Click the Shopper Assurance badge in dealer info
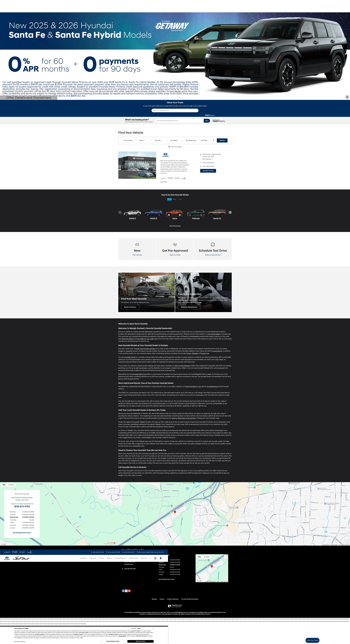The height and width of the screenshot is (644, 350). click(177, 178)
